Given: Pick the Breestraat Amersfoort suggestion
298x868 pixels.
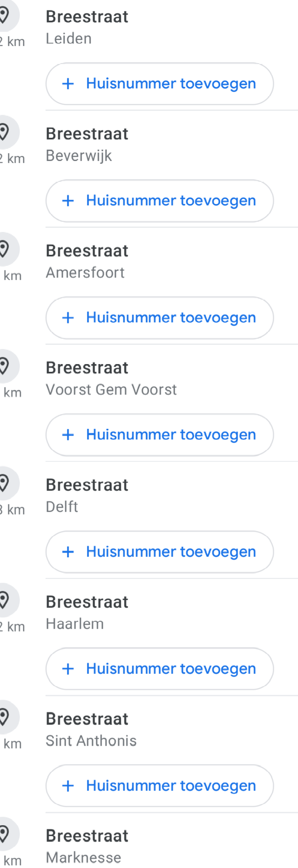Looking at the screenshot, I should point(87,261).
